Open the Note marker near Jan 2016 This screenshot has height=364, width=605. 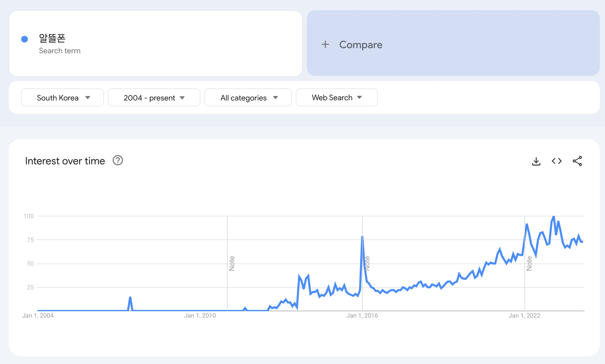click(x=368, y=263)
